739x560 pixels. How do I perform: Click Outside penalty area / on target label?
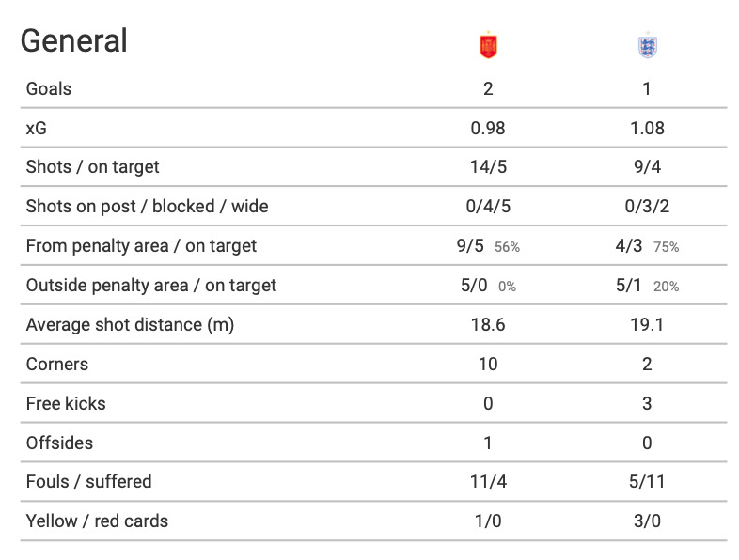(151, 286)
